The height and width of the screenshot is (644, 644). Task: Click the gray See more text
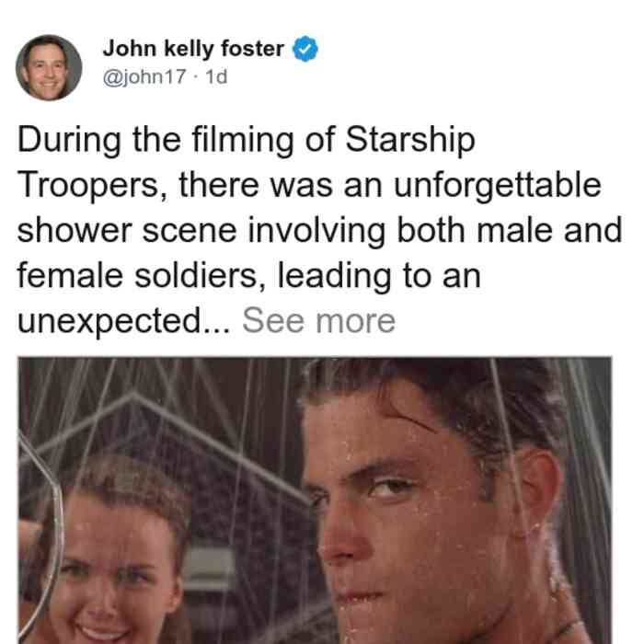click(318, 321)
